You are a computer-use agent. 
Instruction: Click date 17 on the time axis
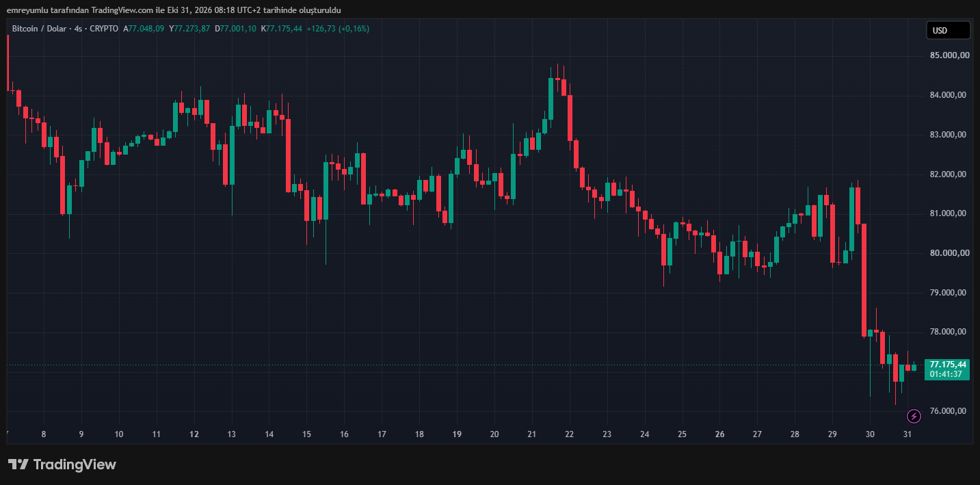coord(382,434)
